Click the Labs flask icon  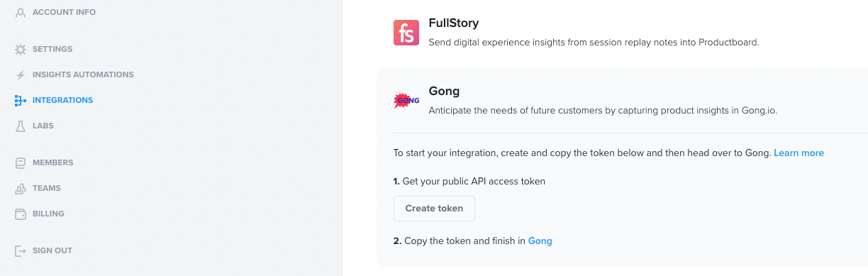pyautogui.click(x=21, y=126)
